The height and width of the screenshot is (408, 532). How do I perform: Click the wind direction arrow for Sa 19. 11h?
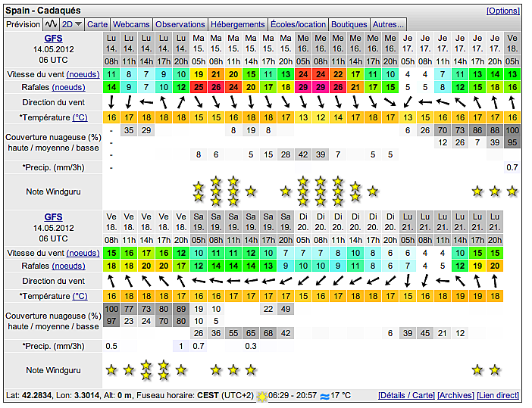(233, 281)
